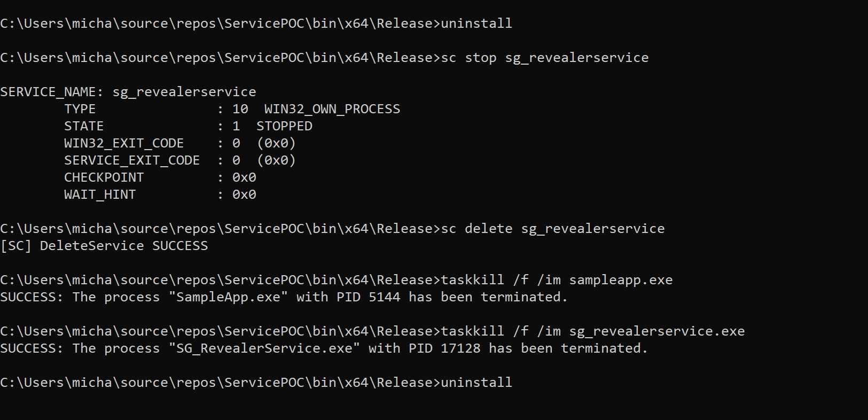Click the quoted SampleApp.exe process name
The height and width of the screenshot is (420, 868).
pyautogui.click(x=228, y=297)
